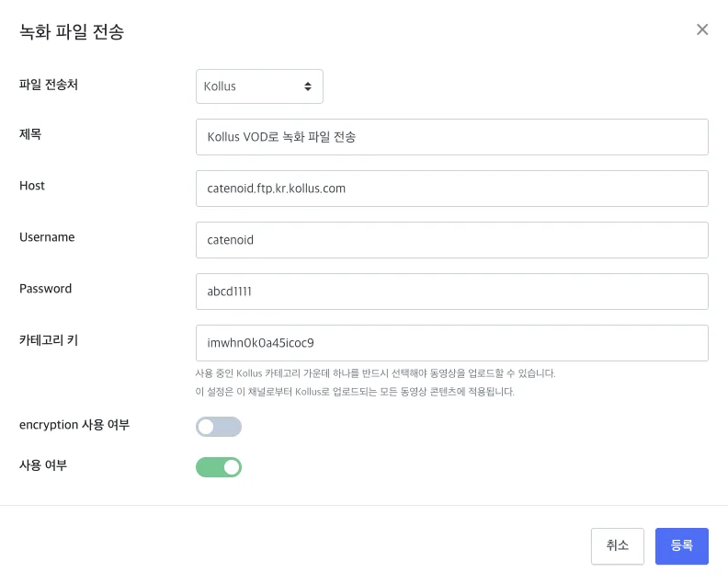The width and height of the screenshot is (728, 584).
Task: Click the 녹화 파일 전송 dialog title
Action: 72,31
